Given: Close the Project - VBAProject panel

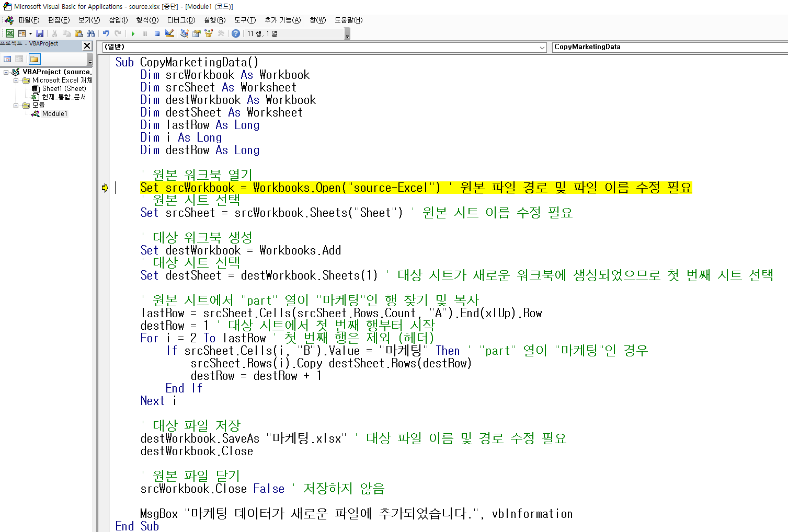Looking at the screenshot, I should pyautogui.click(x=87, y=46).
